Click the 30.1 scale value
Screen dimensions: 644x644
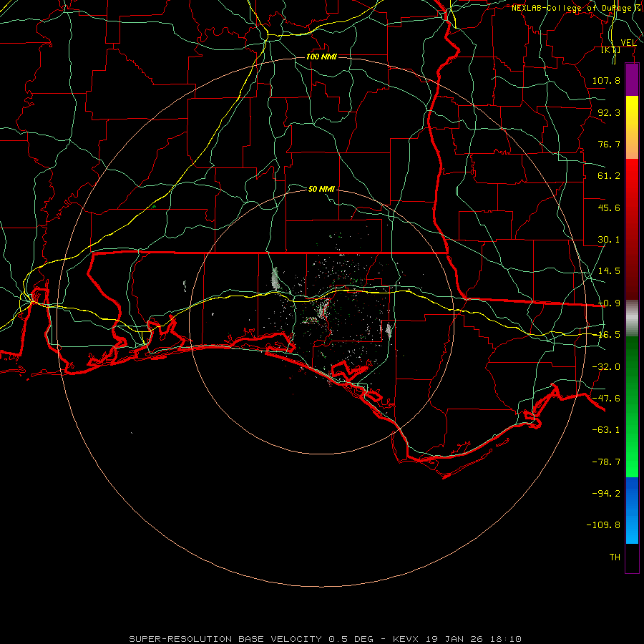point(609,240)
